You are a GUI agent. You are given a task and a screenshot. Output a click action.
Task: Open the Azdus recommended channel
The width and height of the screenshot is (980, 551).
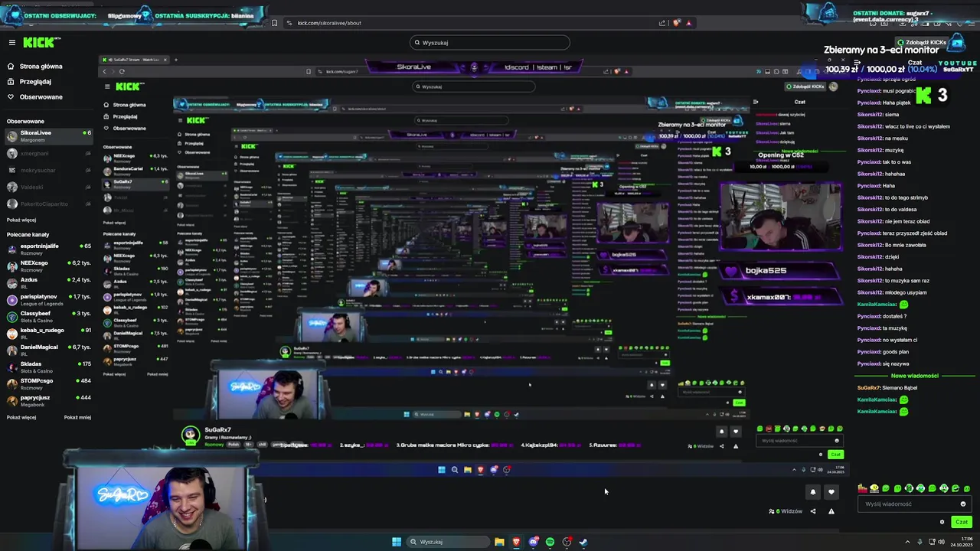47,282
